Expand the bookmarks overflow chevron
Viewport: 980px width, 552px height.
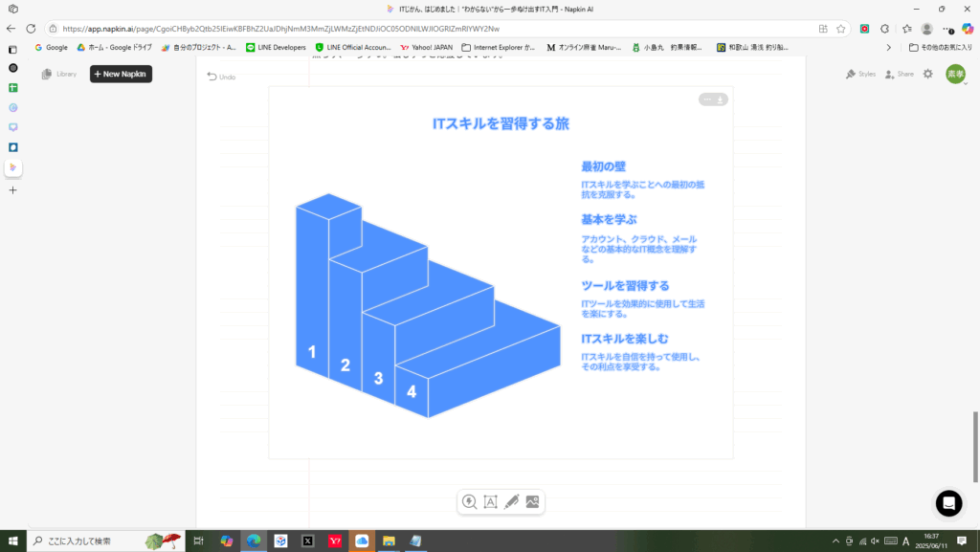[x=888, y=47]
